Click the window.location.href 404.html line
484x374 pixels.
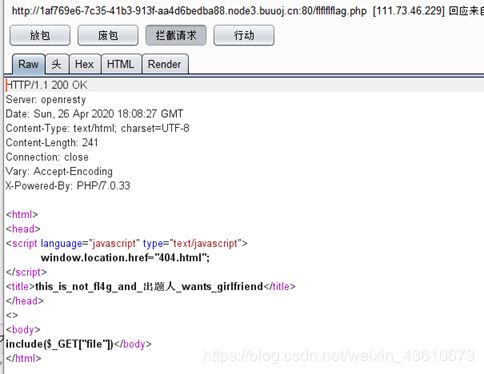pos(125,257)
